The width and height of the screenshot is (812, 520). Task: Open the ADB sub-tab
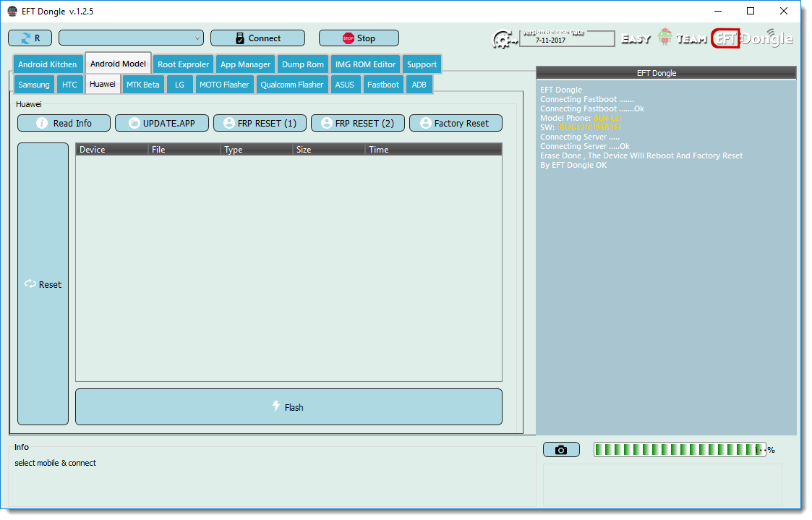[419, 85]
